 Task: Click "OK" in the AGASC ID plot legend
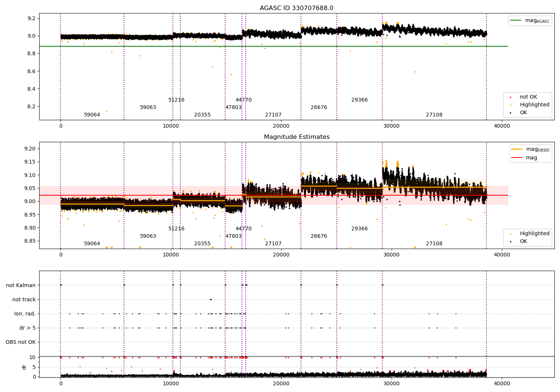519,113
